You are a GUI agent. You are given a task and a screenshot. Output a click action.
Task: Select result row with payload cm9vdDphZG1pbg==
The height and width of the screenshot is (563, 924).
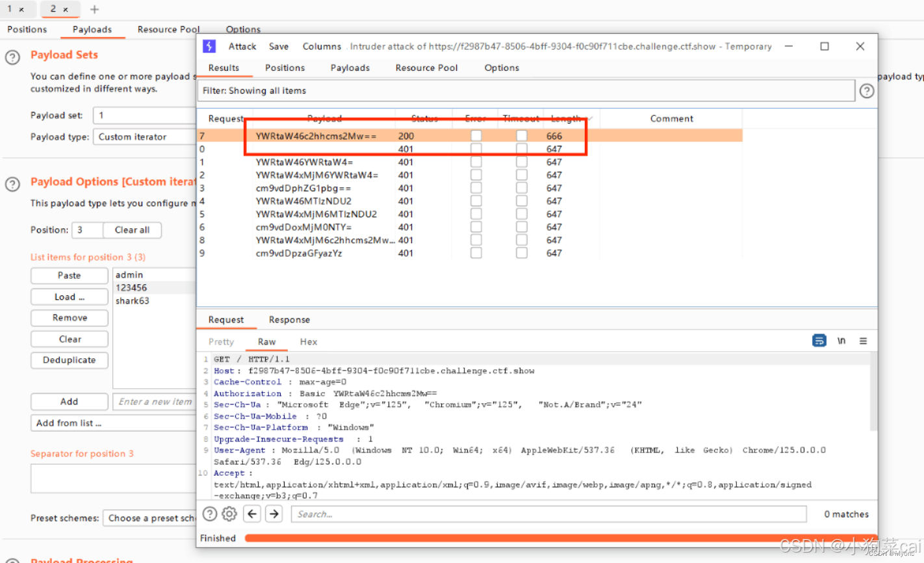pyautogui.click(x=470, y=188)
